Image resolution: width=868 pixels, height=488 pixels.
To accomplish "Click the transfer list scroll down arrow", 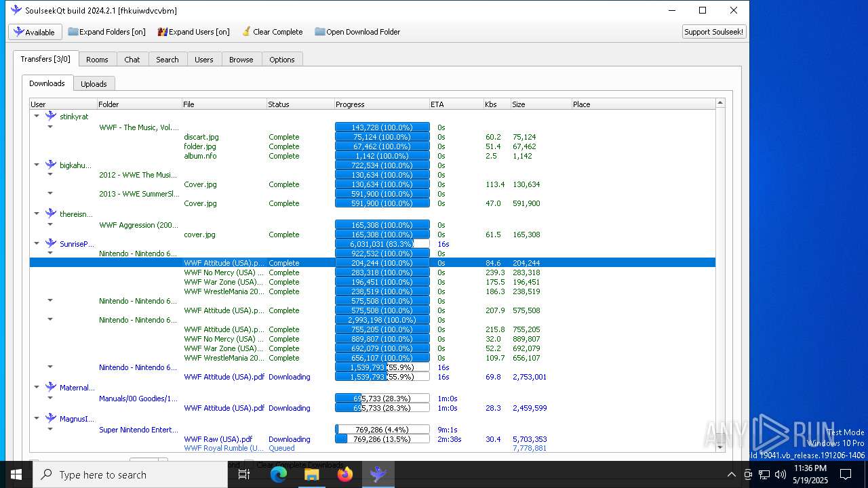I will coord(720,447).
